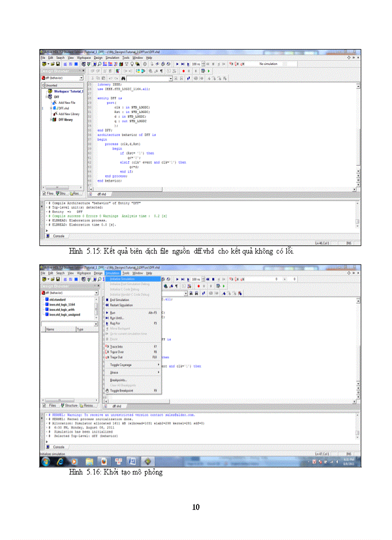Click the Add New Library item
The width and height of the screenshot is (392, 540).
point(69,114)
